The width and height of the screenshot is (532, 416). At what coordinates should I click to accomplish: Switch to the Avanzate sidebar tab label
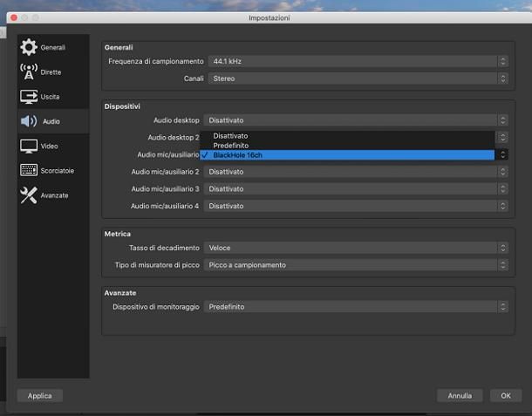click(x=54, y=195)
